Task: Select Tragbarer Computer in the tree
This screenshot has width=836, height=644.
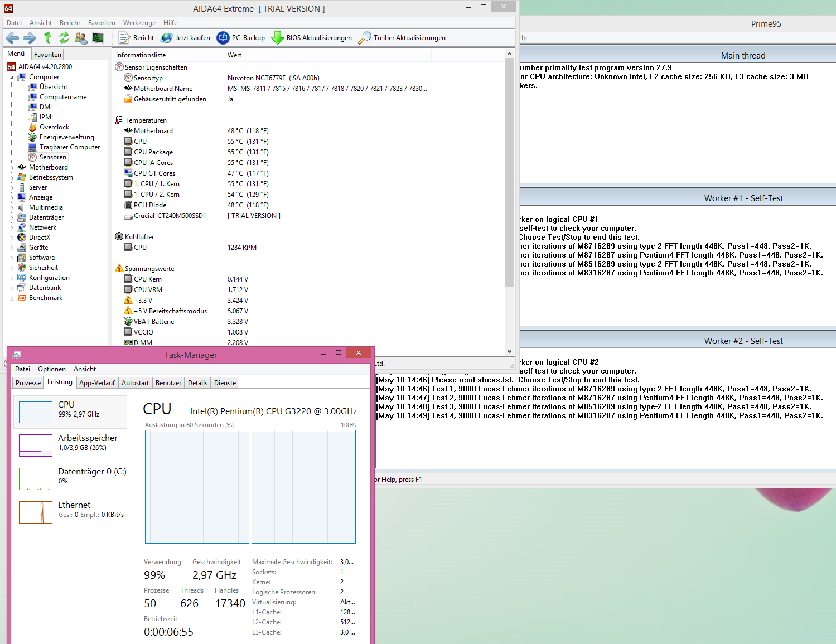Action: [70, 147]
